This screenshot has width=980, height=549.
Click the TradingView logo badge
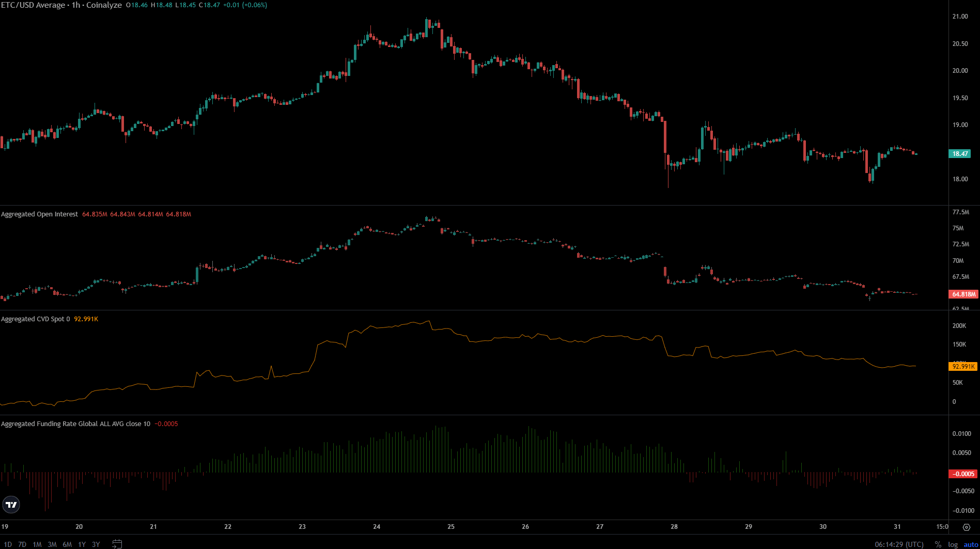coord(11,505)
